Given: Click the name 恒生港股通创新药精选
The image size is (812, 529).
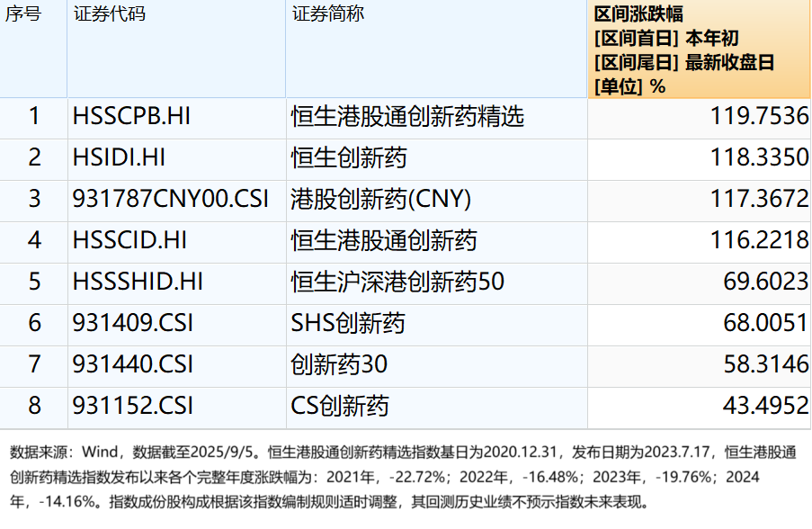Looking at the screenshot, I should click(x=407, y=116).
